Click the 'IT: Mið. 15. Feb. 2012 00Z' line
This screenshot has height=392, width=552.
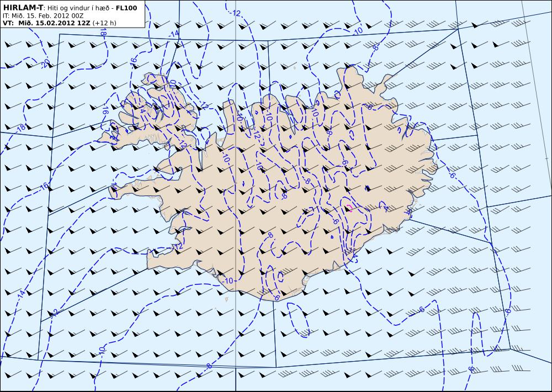pos(43,15)
